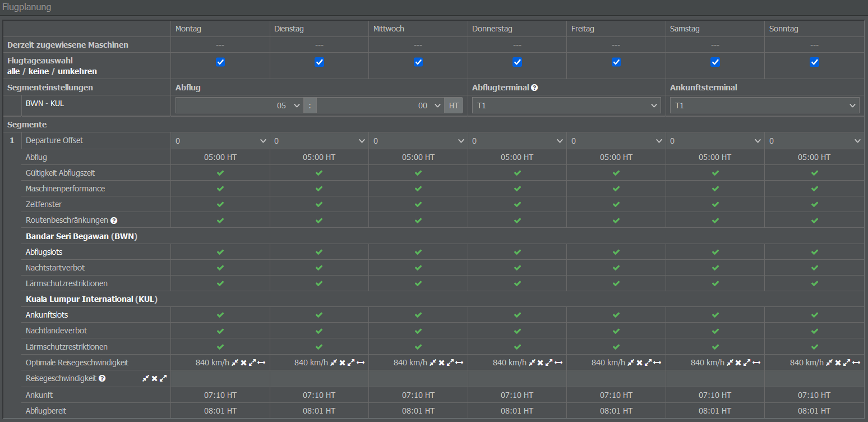Screen dimensions: 868x422
Task: Click the HT label beside departure time
Action: [454, 105]
